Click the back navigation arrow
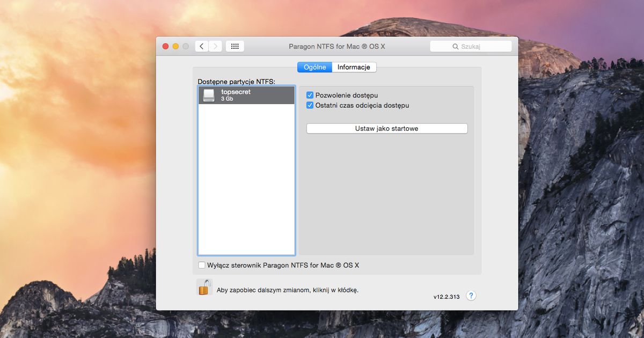644x338 pixels. 201,46
